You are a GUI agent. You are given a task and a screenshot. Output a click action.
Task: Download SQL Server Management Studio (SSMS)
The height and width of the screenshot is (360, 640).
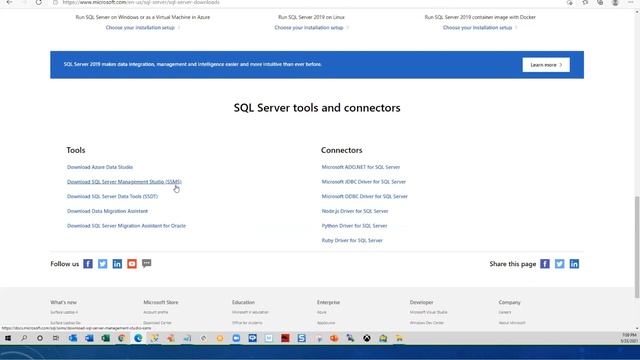point(124,182)
